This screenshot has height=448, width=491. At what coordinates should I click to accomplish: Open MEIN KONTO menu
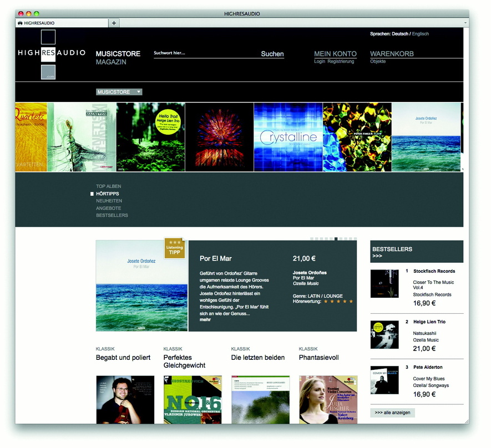(x=335, y=54)
